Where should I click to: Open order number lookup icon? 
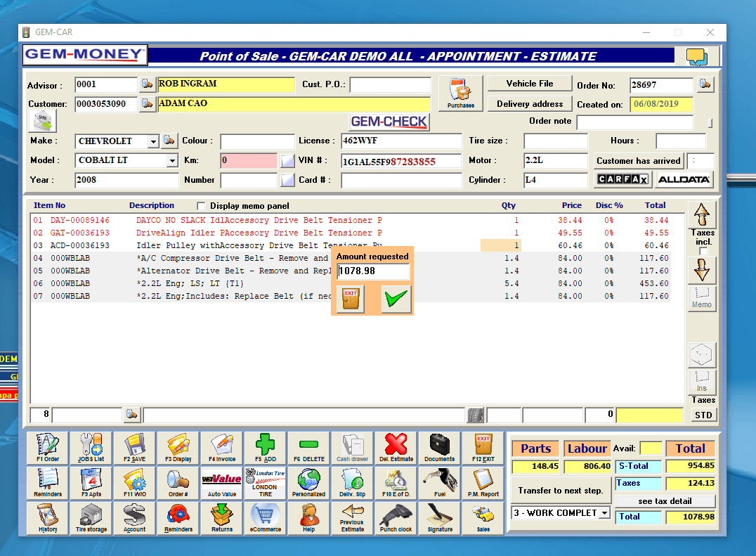click(705, 84)
